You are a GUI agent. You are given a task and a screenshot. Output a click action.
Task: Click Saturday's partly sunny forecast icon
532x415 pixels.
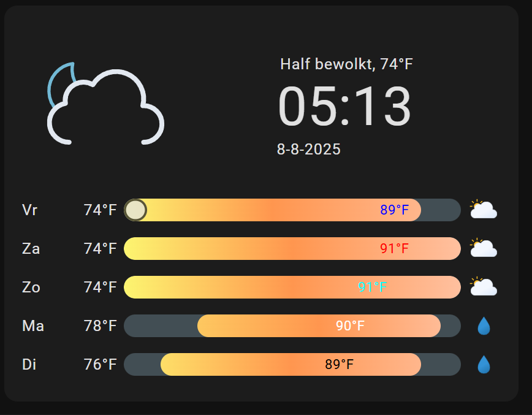(x=483, y=248)
